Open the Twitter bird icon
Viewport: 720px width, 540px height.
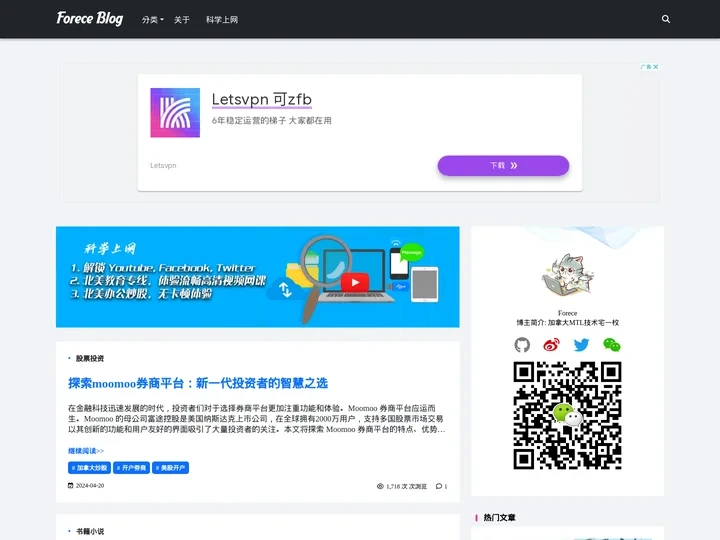[x=581, y=345]
